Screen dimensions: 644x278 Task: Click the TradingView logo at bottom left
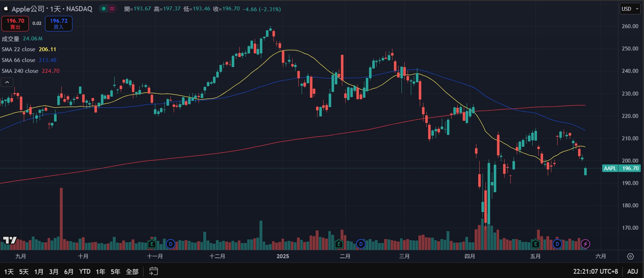(10, 241)
